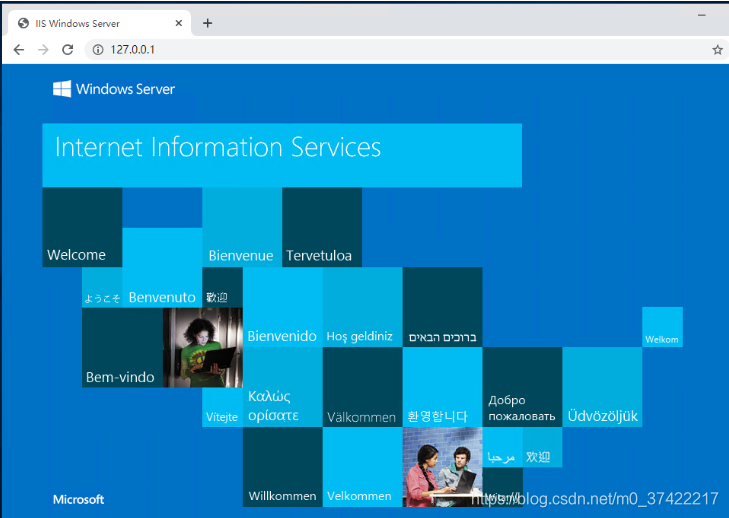Click the Bienvenido tile
This screenshot has height=518, width=729.
click(283, 307)
